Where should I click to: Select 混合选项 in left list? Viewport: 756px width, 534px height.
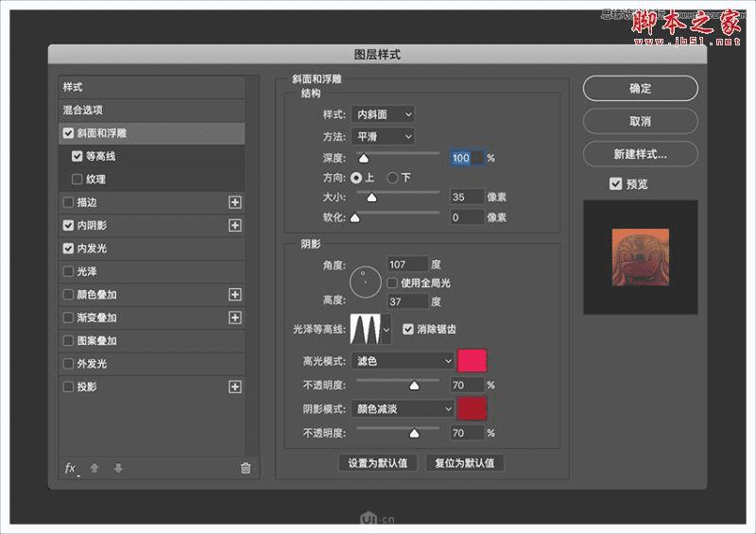[x=151, y=110]
